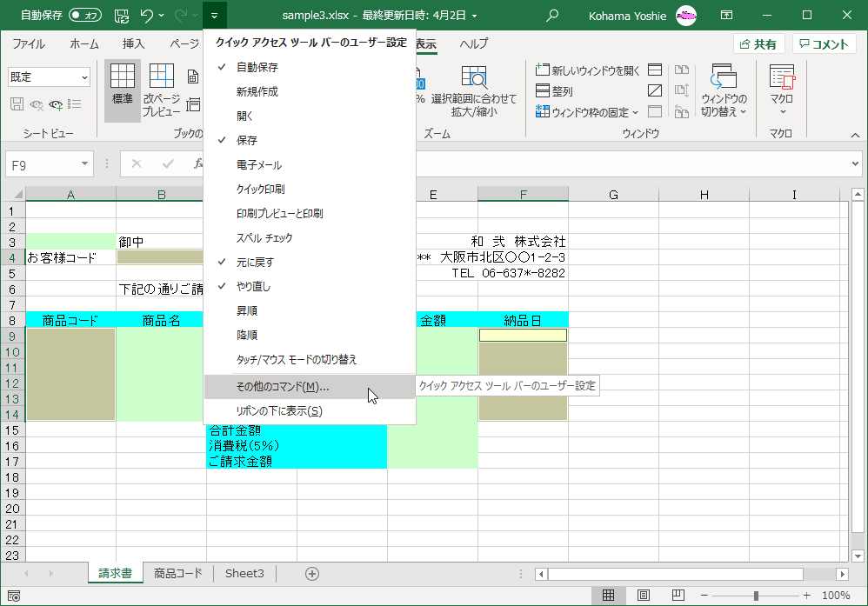
Task: Open the ファイル tab
Action: point(28,43)
